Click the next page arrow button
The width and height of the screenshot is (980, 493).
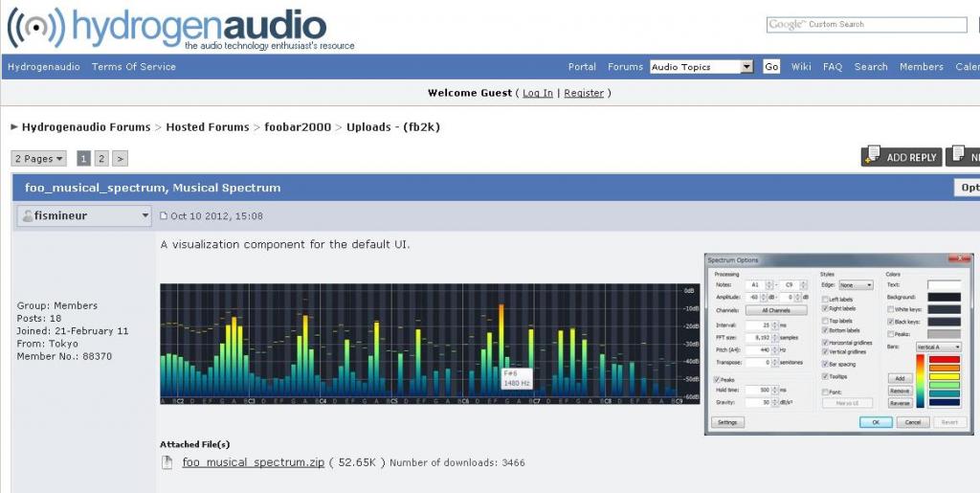point(120,159)
